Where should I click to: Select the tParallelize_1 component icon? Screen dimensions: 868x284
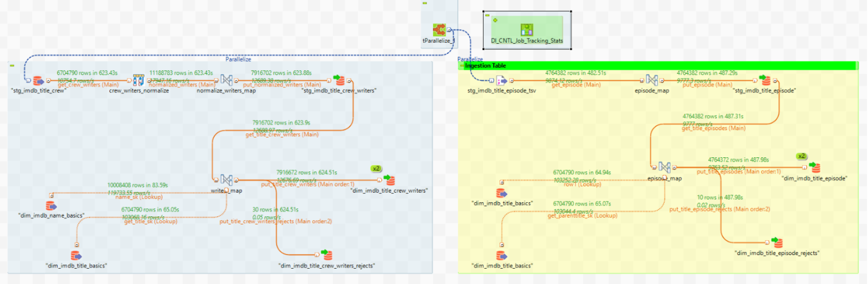pyautogui.click(x=439, y=30)
